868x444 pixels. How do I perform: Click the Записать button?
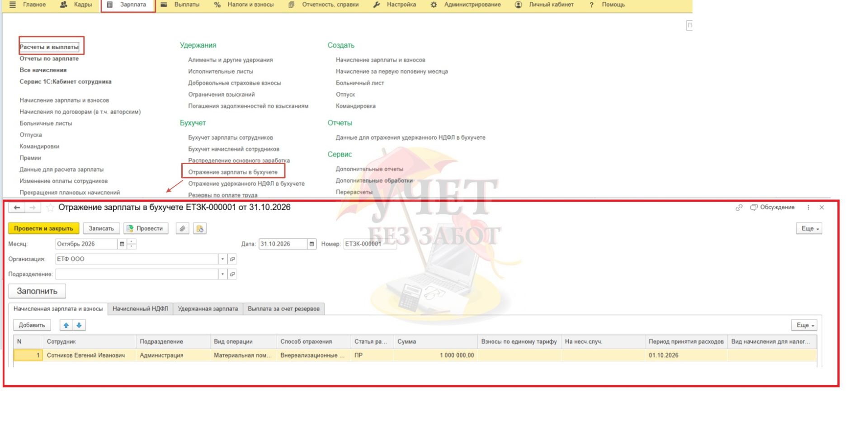(x=101, y=228)
